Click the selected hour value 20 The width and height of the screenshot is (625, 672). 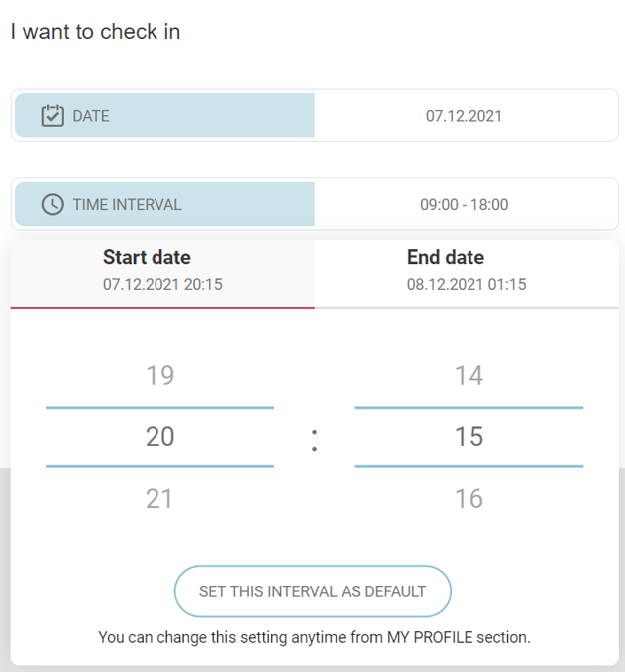(x=160, y=437)
